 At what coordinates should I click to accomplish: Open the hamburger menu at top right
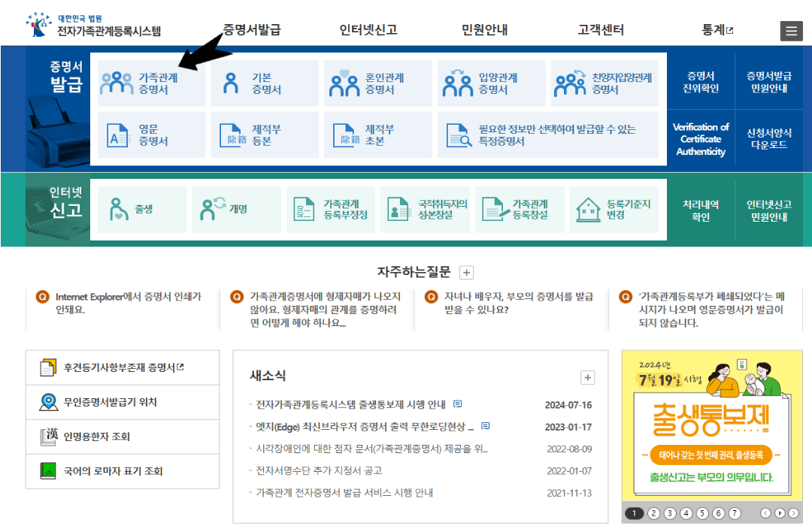point(791,31)
